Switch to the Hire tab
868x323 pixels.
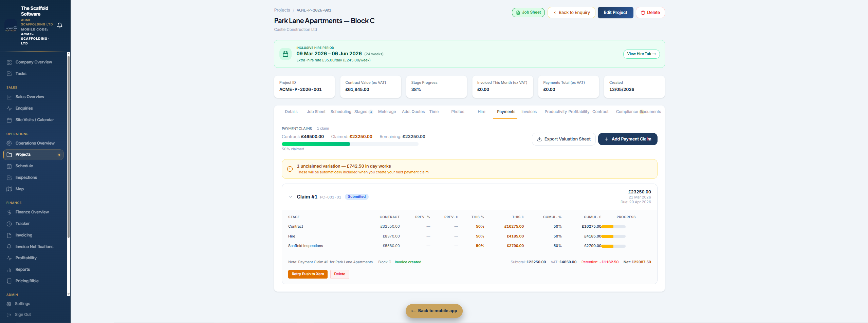coord(481,112)
